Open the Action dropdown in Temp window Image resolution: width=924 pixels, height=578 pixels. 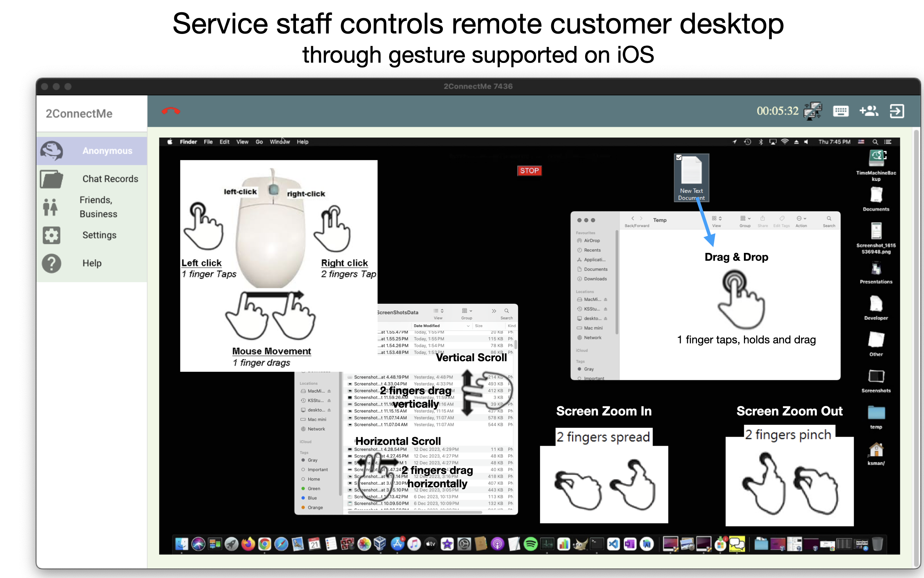coord(801,221)
